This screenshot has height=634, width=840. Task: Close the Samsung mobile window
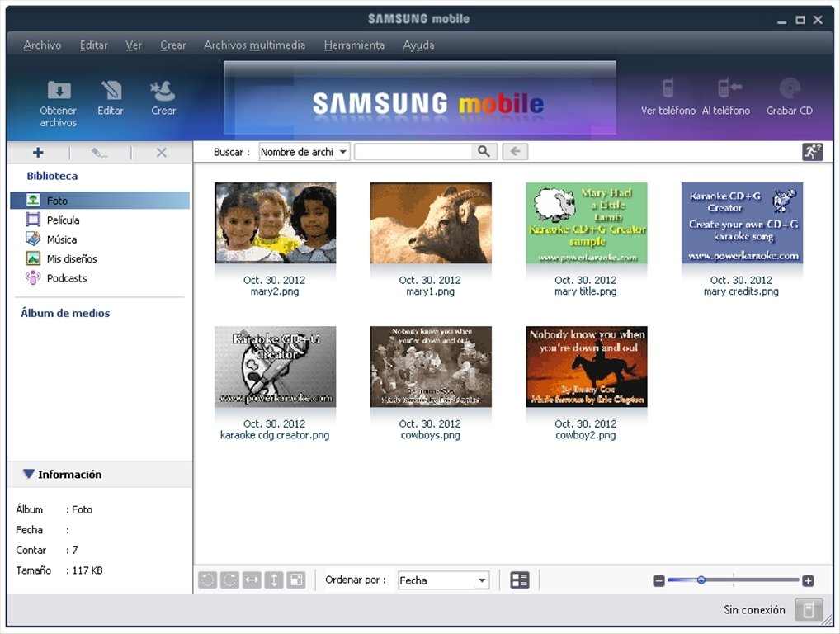818,20
